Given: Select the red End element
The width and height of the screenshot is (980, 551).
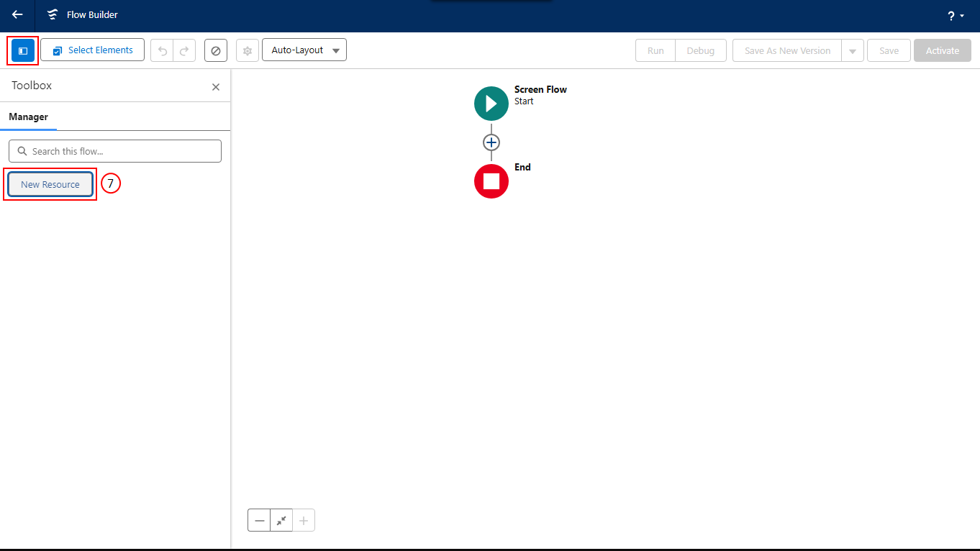Looking at the screenshot, I should (491, 181).
